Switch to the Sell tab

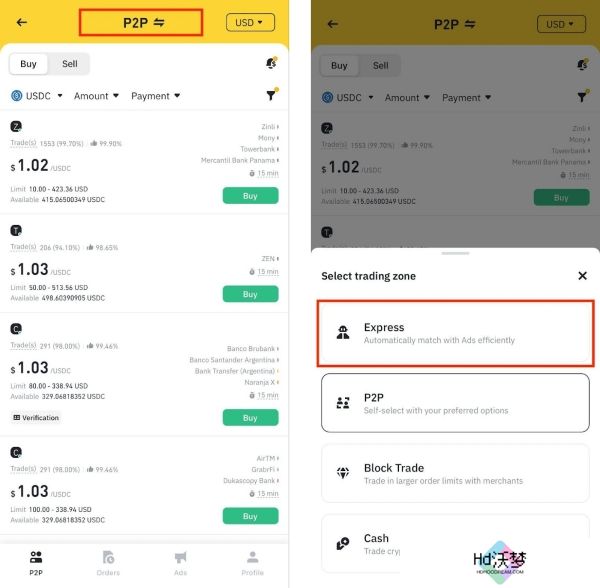[x=70, y=64]
